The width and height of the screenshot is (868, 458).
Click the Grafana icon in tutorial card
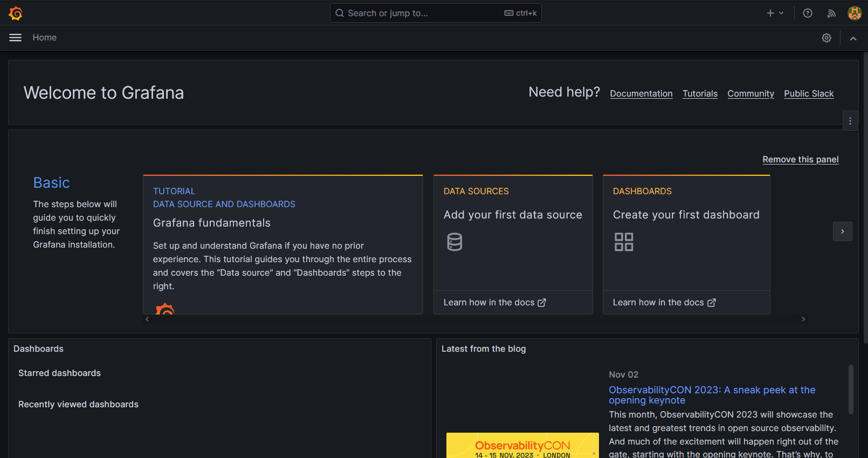(165, 309)
